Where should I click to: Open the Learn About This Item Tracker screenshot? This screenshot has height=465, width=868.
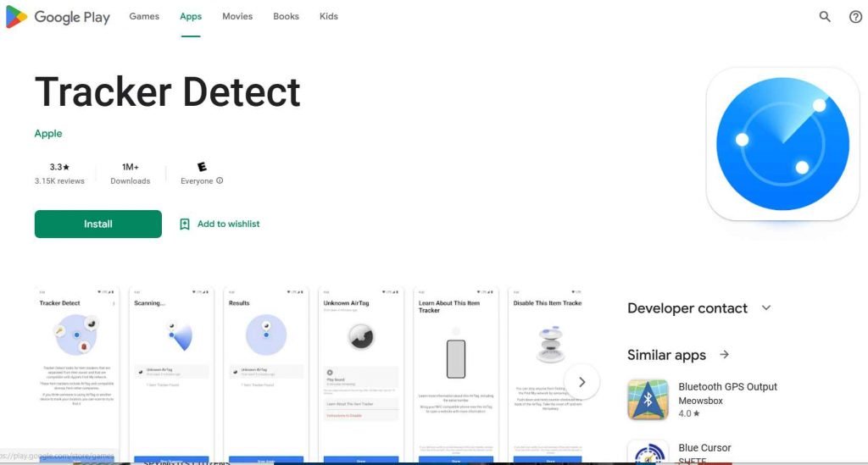[455, 374]
